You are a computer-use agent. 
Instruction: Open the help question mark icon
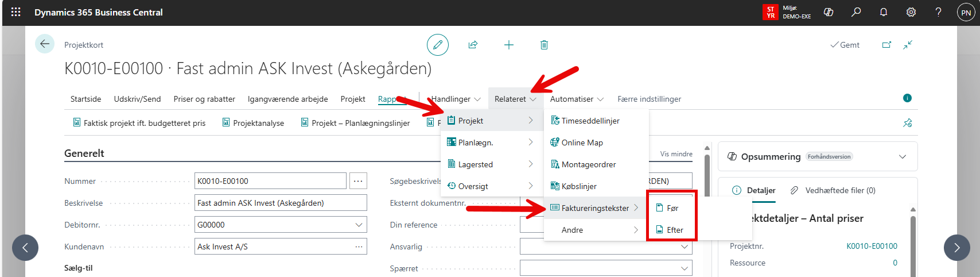938,12
